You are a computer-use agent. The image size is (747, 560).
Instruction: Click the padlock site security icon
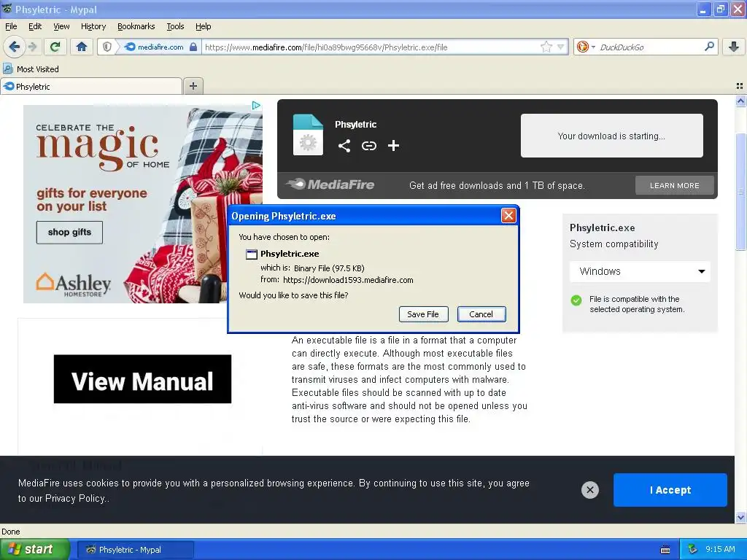193,47
